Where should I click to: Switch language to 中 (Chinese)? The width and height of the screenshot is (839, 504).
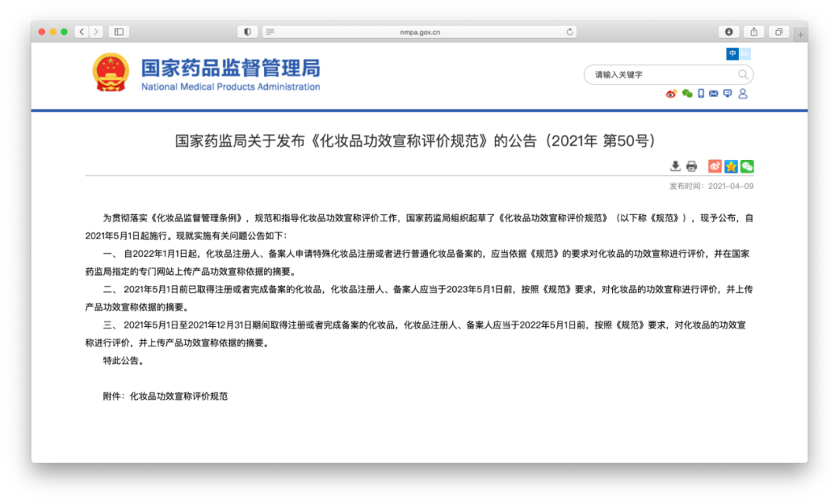[x=732, y=54]
